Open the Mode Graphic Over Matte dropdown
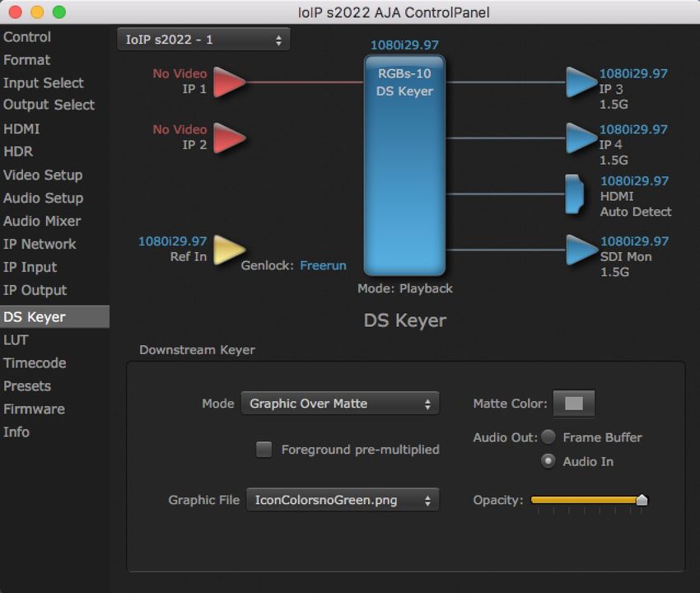This screenshot has width=700, height=593. point(340,404)
